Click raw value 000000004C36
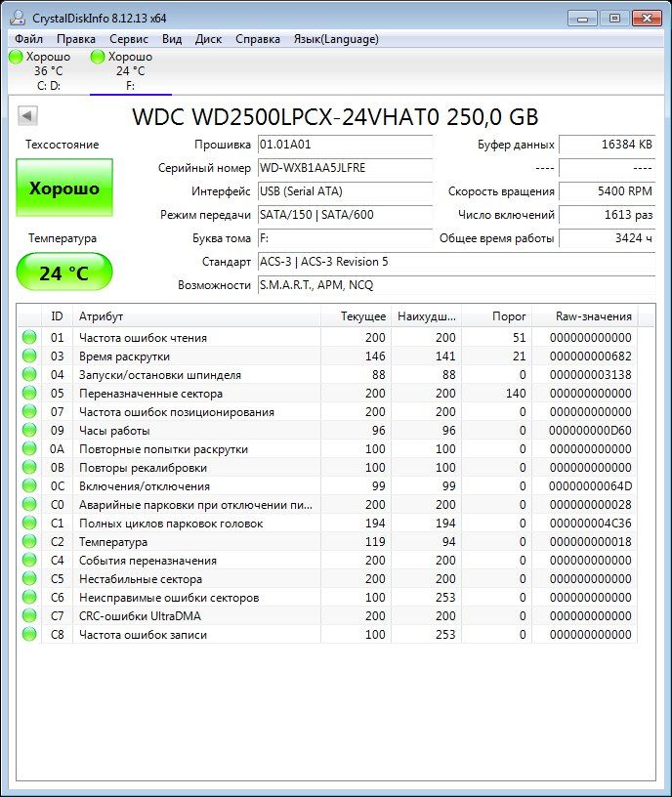The image size is (672, 797). 590,524
